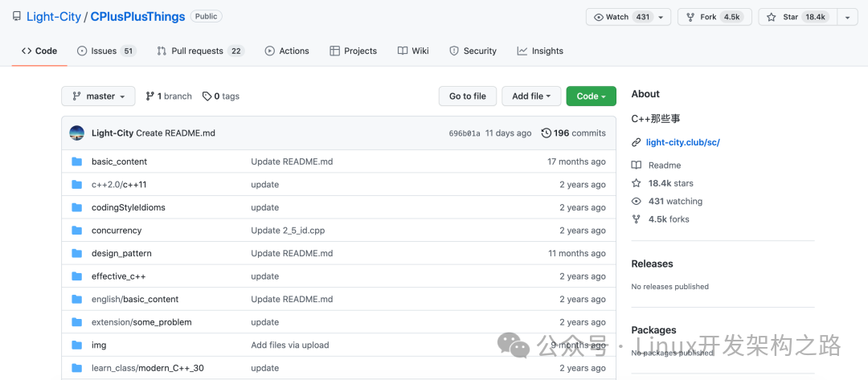The width and height of the screenshot is (868, 380).
Task: Click the fork icon beside 4.5k forks
Action: click(x=637, y=219)
